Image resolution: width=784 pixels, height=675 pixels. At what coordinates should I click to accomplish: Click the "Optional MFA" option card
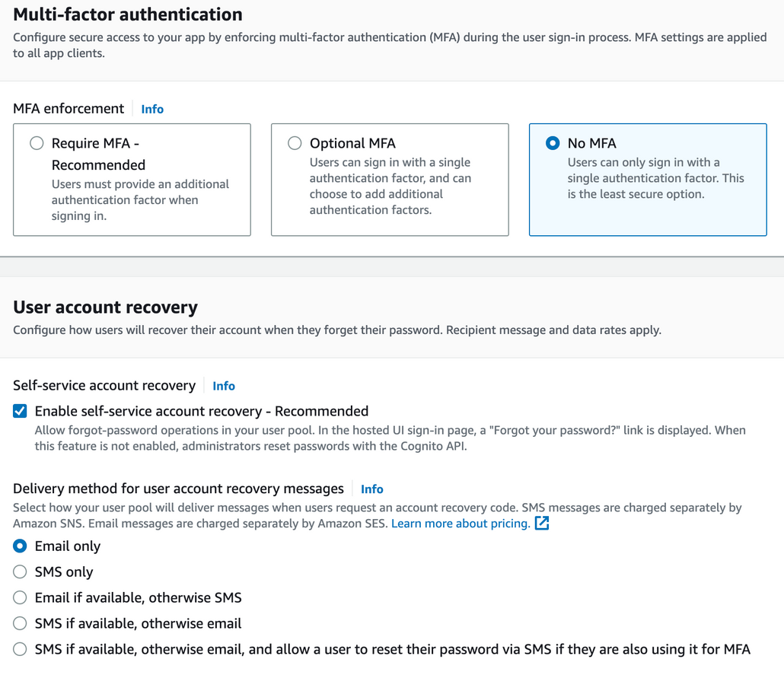[x=390, y=179]
